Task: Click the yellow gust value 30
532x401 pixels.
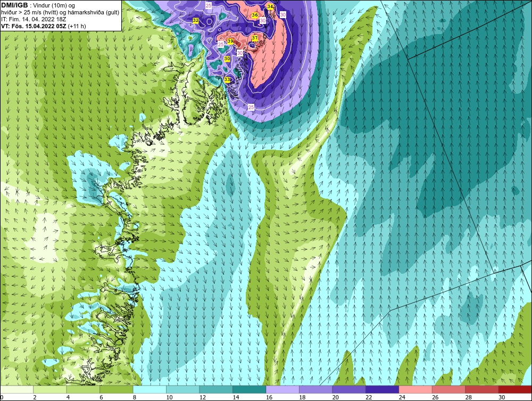Action: point(227,59)
